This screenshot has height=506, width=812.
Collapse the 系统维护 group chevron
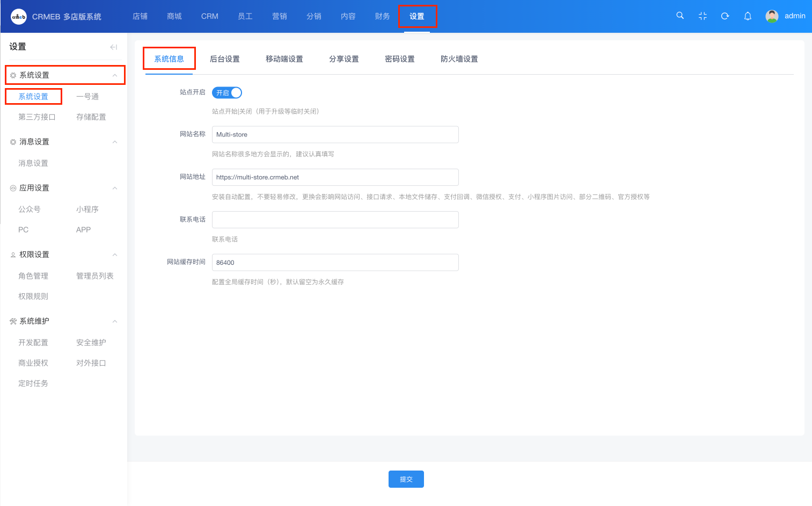click(x=115, y=321)
